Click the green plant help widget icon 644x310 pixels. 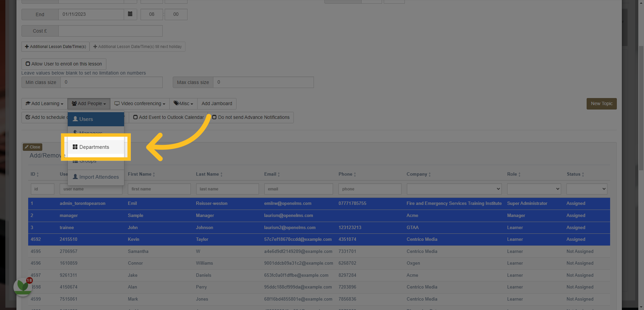[x=23, y=286]
